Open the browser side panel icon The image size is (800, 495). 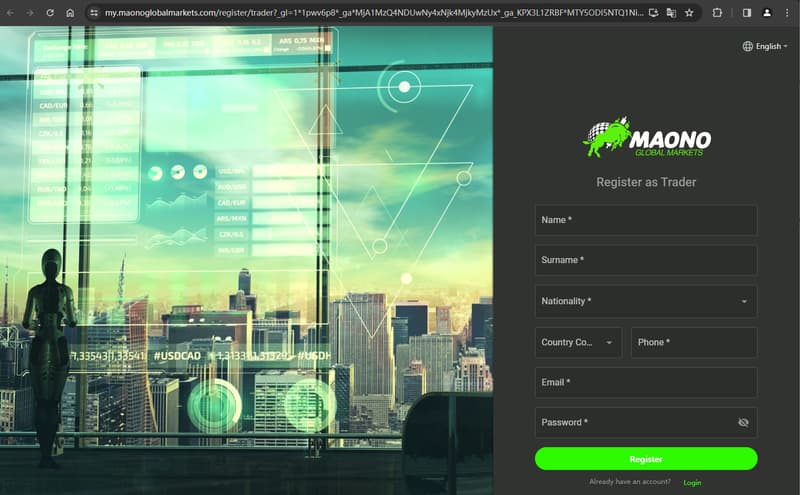(747, 13)
